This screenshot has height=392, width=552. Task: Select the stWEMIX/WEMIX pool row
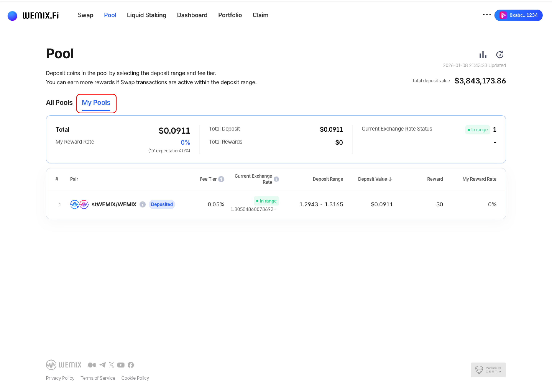(275, 204)
